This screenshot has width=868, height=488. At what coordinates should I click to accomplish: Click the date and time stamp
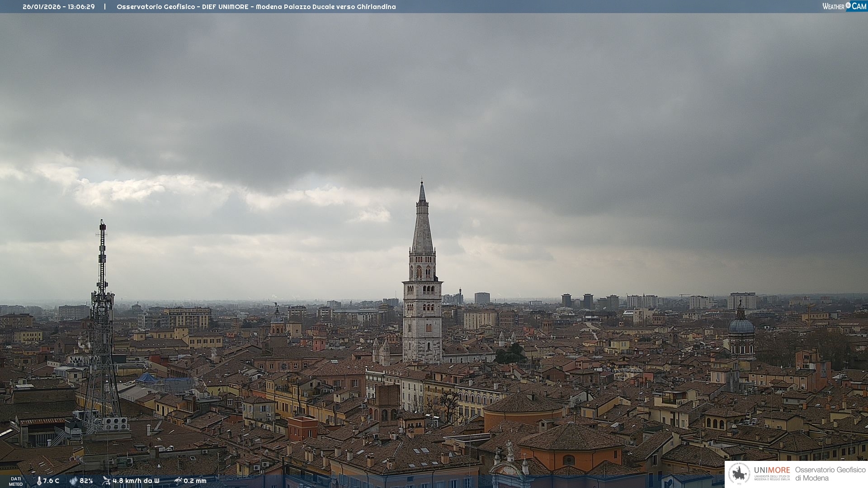pyautogui.click(x=59, y=7)
